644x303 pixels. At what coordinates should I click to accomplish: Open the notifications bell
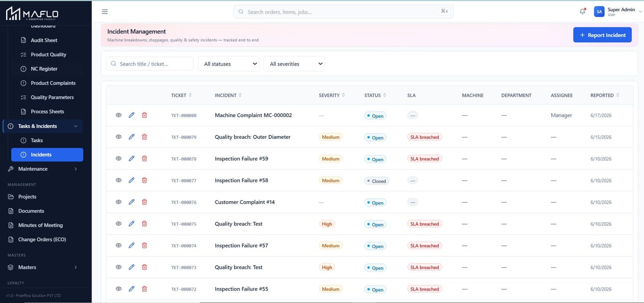coord(582,12)
